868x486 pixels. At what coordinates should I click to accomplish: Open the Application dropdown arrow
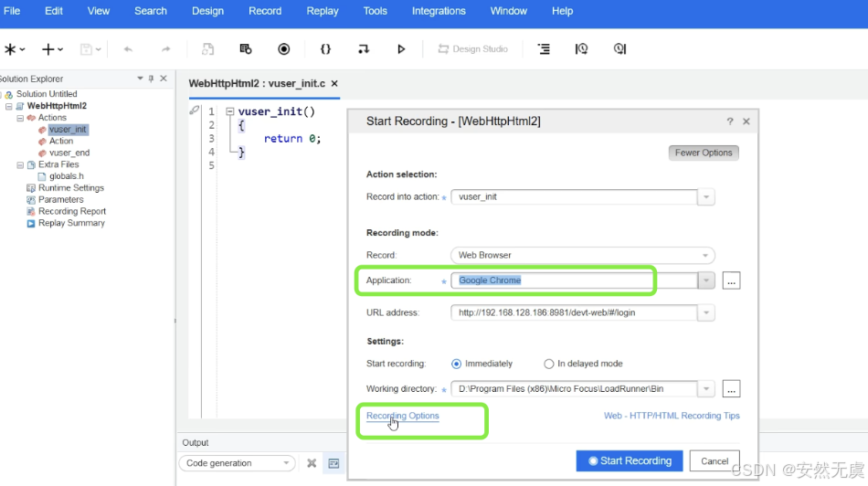(705, 280)
